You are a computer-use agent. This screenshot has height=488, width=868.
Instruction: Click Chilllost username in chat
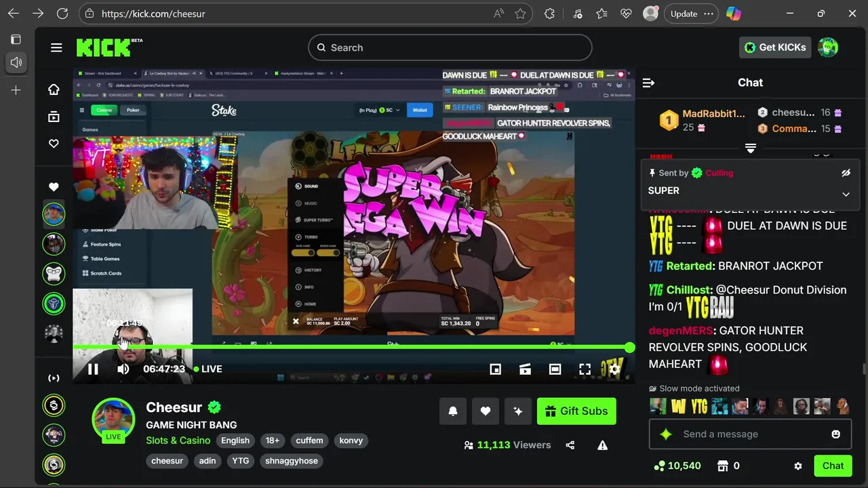point(690,290)
